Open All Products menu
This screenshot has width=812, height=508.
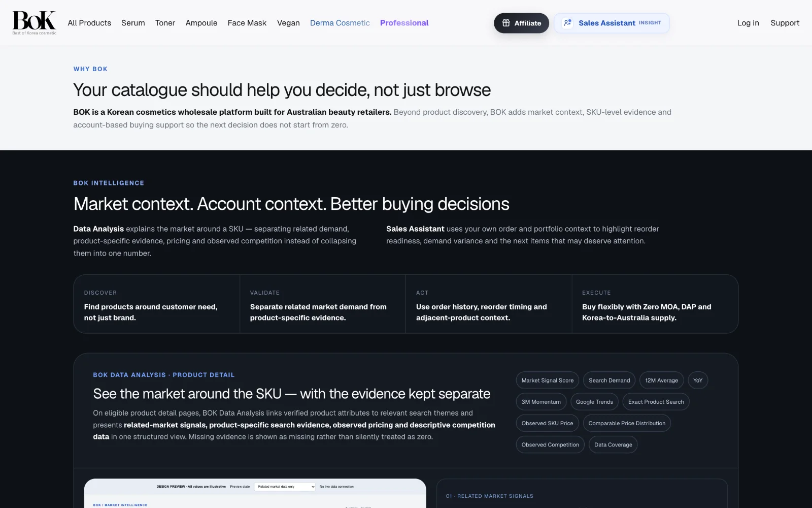(x=89, y=23)
